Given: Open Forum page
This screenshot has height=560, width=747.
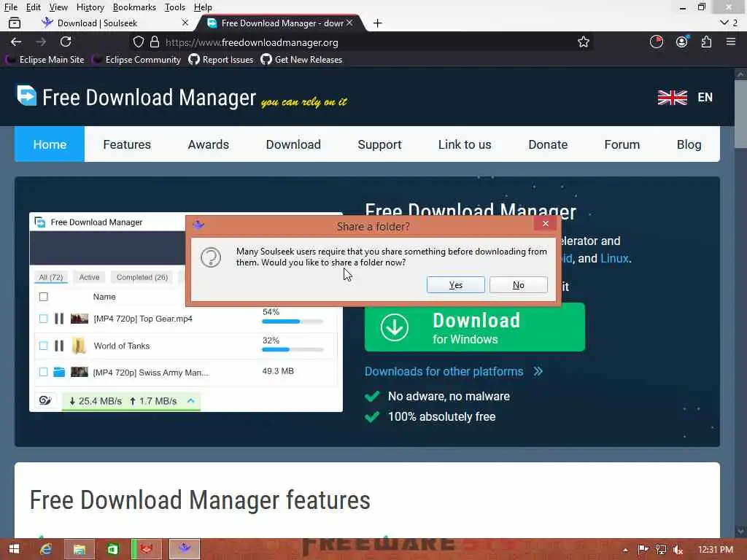Looking at the screenshot, I should [622, 144].
